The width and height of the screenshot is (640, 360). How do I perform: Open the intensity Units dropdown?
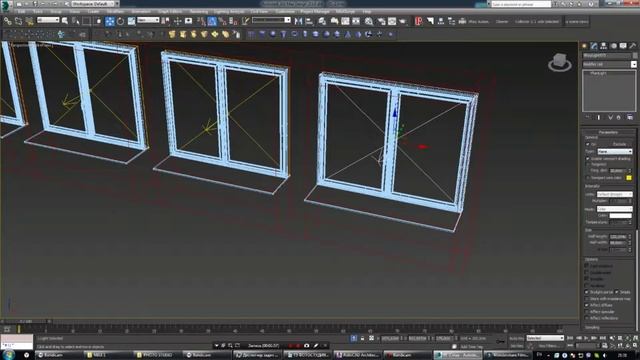point(615,194)
